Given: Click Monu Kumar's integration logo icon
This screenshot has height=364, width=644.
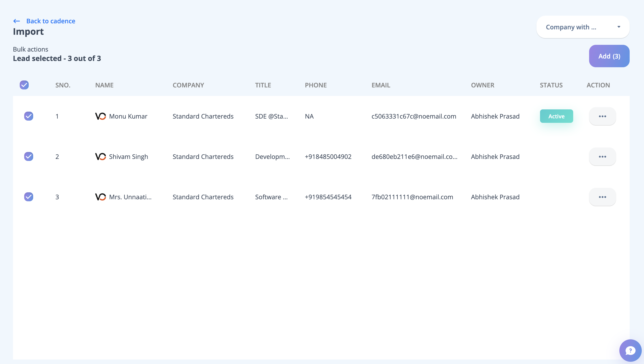Looking at the screenshot, I should pos(101,116).
